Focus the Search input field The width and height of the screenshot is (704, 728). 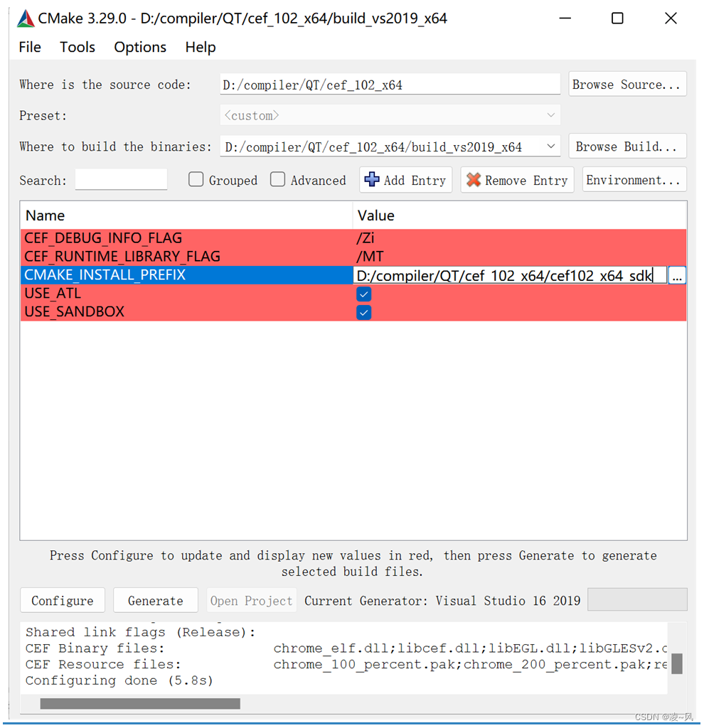pos(121,179)
